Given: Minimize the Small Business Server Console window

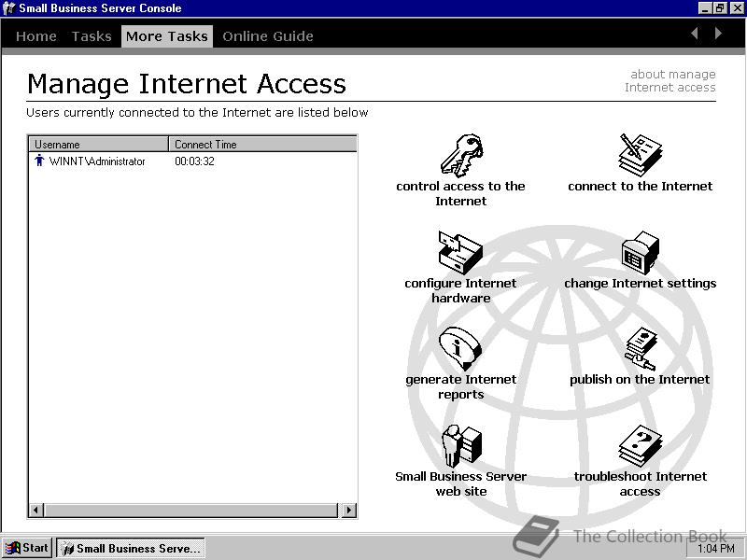Looking at the screenshot, I should point(705,8).
